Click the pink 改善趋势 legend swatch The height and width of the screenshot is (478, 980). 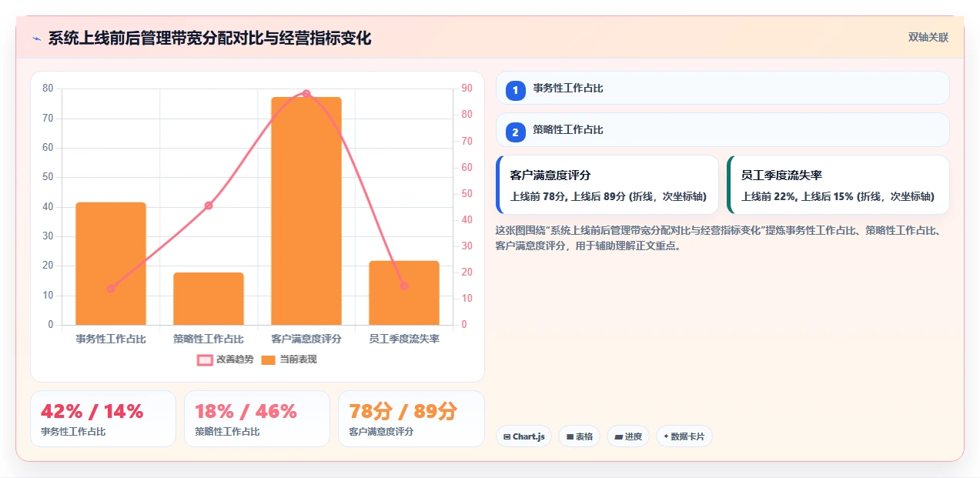(x=205, y=359)
